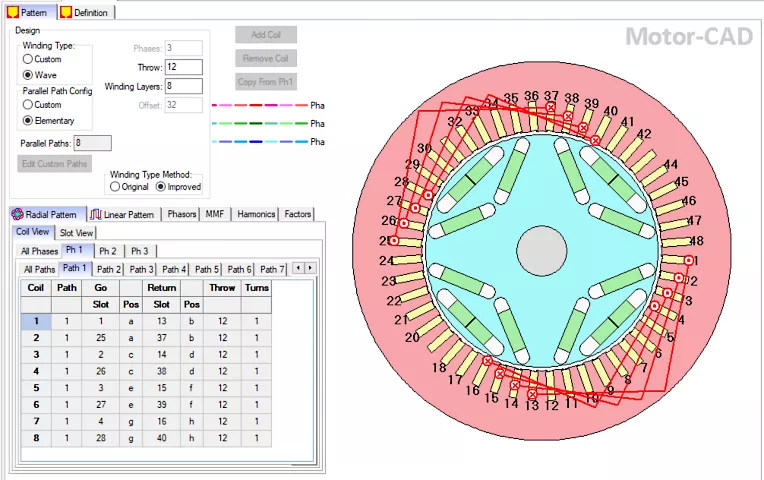The image size is (764, 480).
Task: Select Original winding type method
Action: point(116,186)
